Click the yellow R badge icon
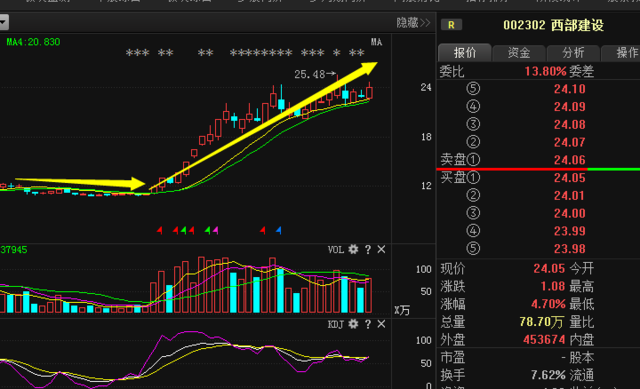Screen dimensions: 640x389 [x=451, y=25]
